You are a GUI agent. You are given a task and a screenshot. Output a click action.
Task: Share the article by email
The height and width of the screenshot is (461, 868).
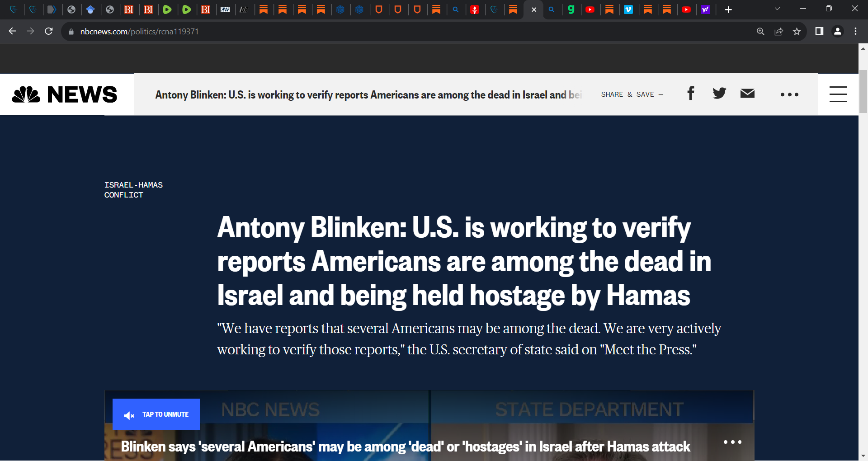point(748,94)
